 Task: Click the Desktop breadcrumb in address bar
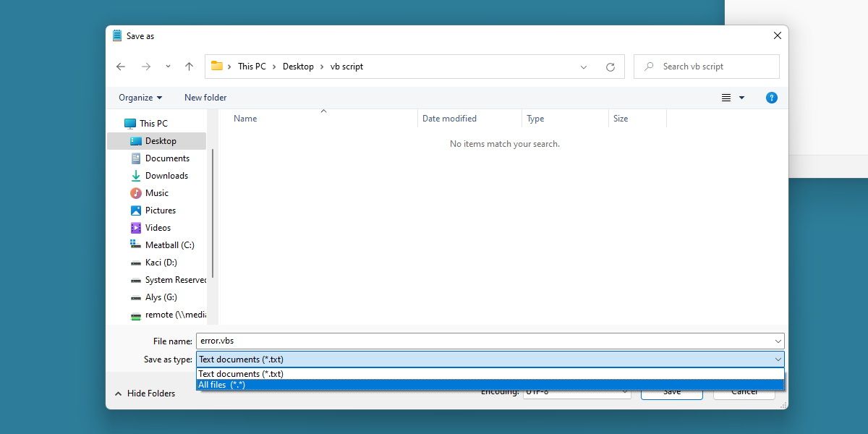[x=298, y=67]
